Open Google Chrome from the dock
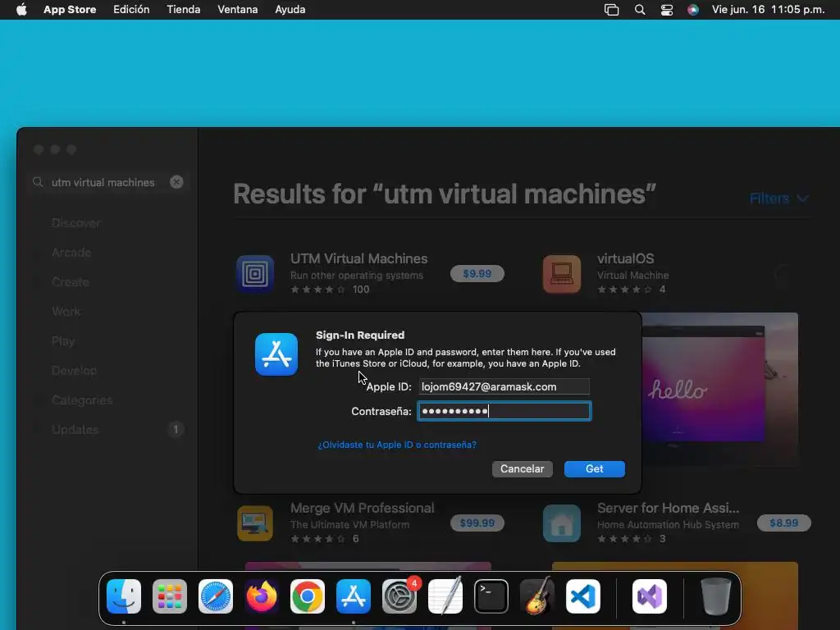 pos(308,596)
